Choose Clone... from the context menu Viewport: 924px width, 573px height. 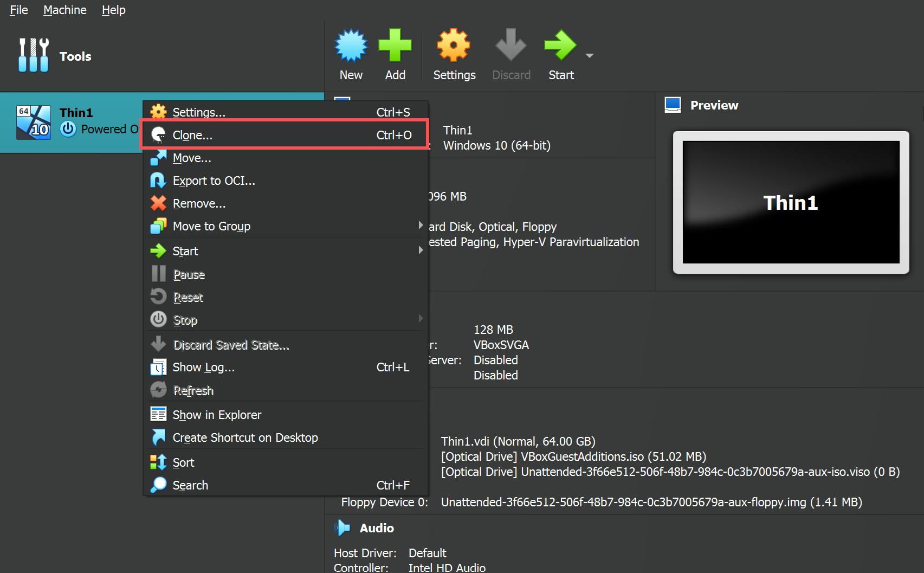(x=286, y=135)
